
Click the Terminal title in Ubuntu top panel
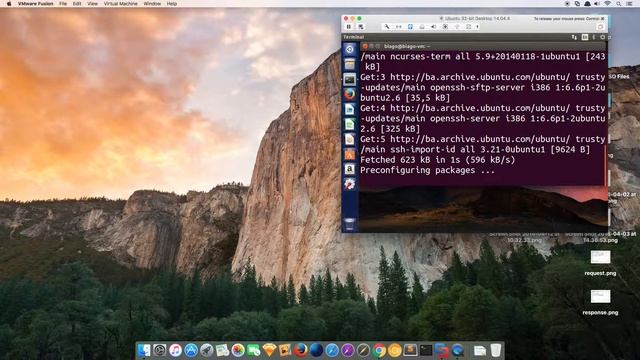(x=353, y=37)
